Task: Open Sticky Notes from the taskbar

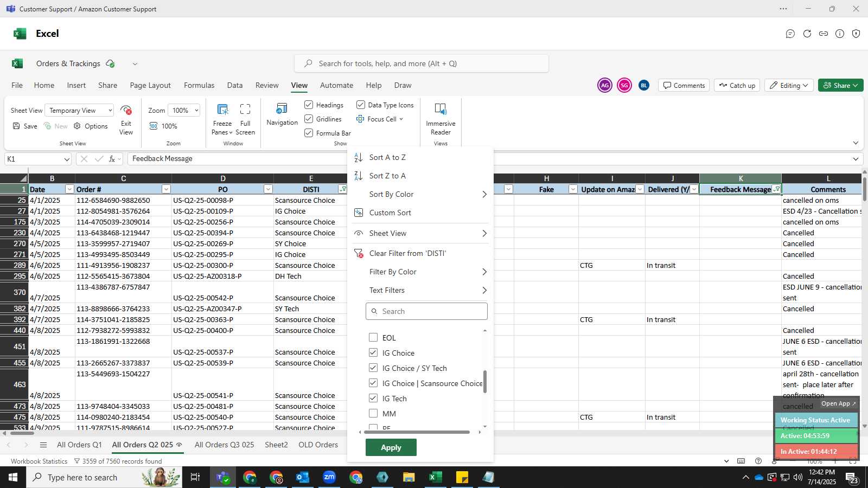Action: 462,477
